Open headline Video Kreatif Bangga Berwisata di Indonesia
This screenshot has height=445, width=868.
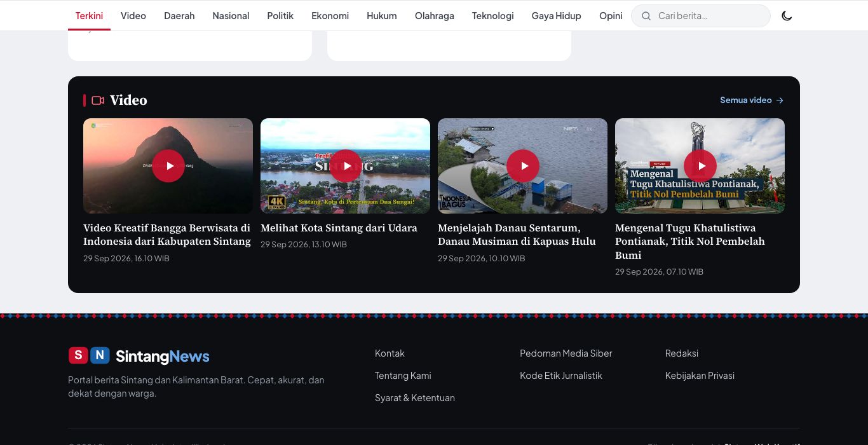click(167, 235)
